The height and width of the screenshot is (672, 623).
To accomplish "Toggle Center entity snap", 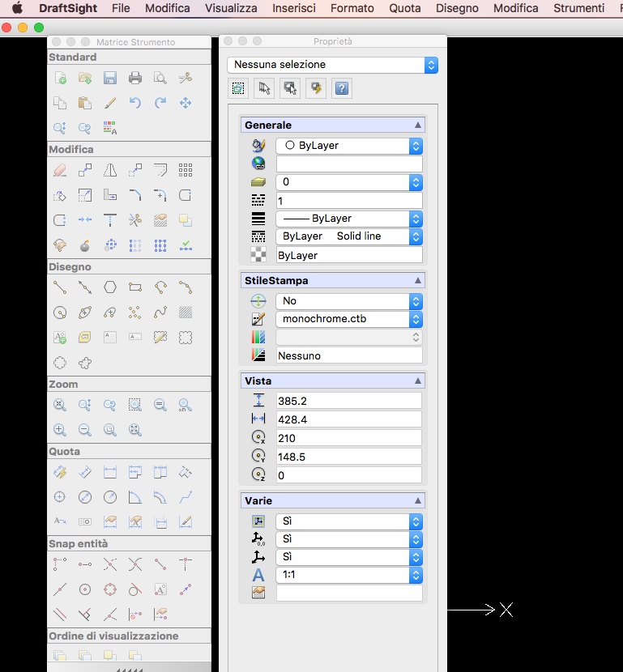I will (x=85, y=589).
